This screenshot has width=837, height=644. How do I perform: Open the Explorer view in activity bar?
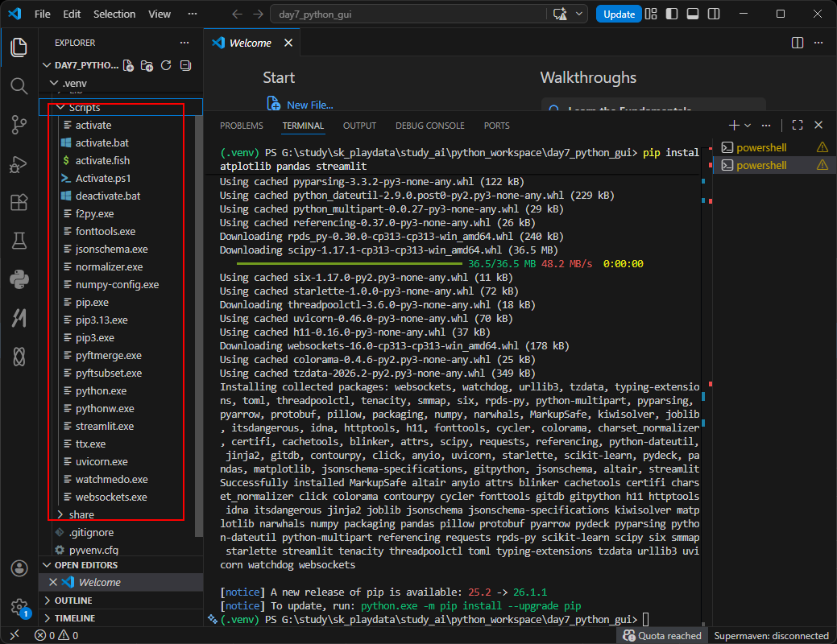coord(19,47)
